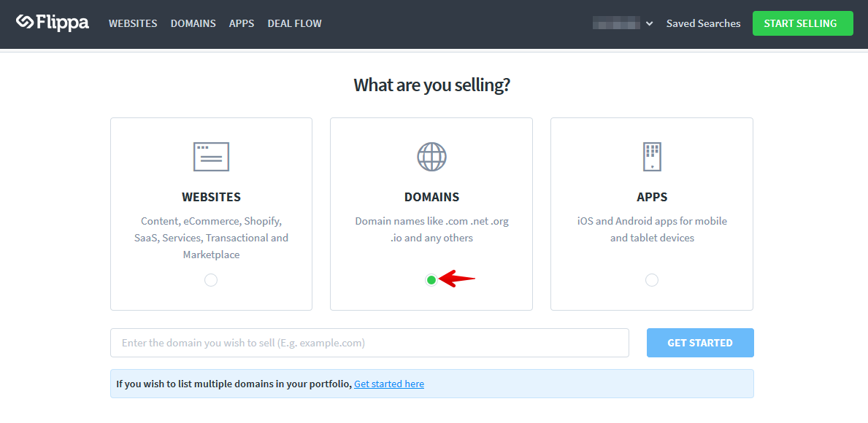
Task: Go to APPS in the top navigation
Action: click(x=242, y=23)
